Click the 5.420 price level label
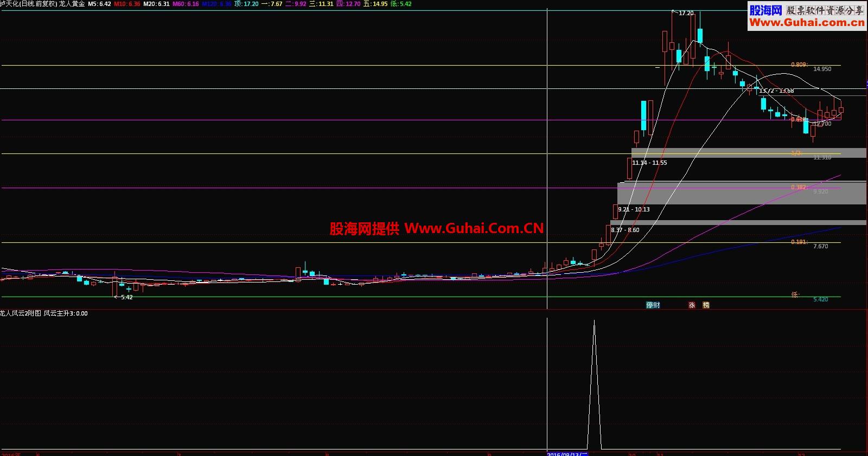The image size is (868, 456). (821, 299)
